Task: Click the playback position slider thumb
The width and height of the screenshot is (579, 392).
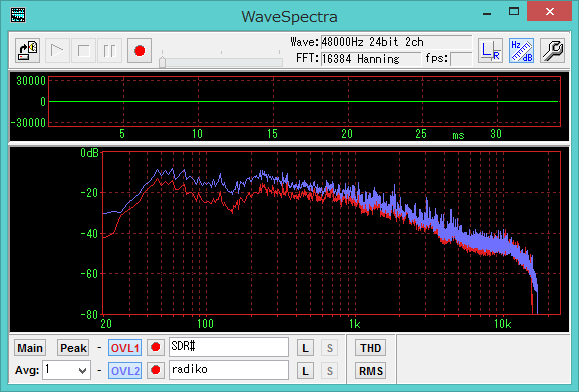Action: click(162, 62)
